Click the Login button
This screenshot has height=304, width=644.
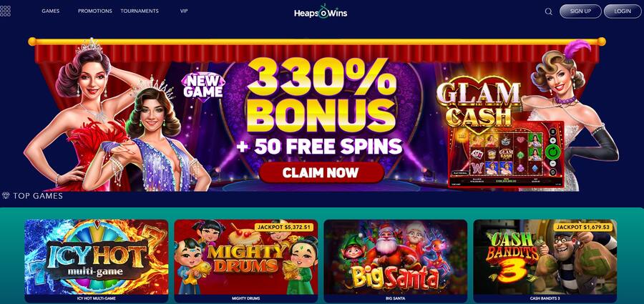623,11
